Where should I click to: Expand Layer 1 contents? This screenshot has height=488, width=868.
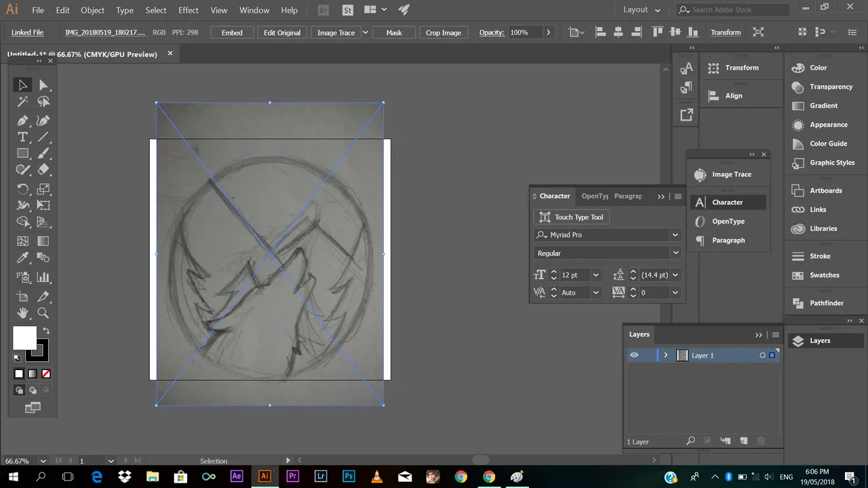point(666,355)
